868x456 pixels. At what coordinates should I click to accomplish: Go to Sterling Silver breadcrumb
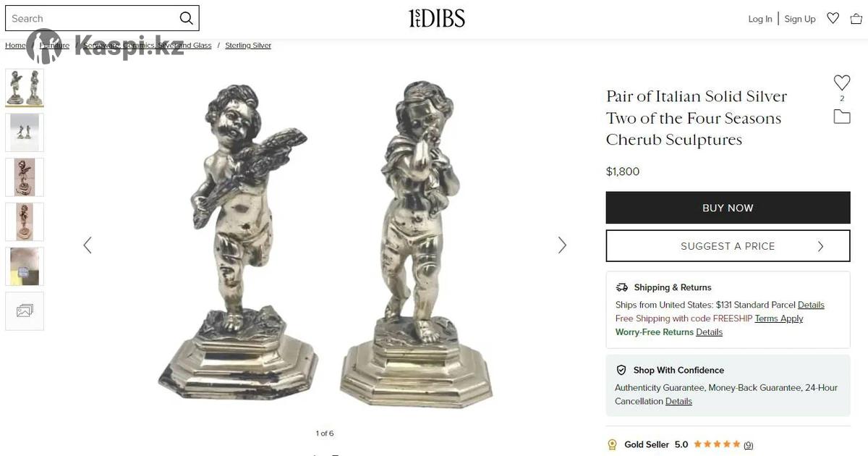point(248,45)
